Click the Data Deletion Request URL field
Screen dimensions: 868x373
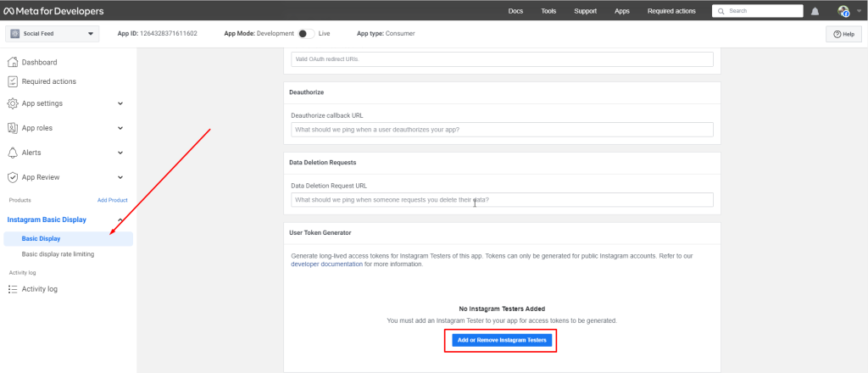[x=502, y=200]
